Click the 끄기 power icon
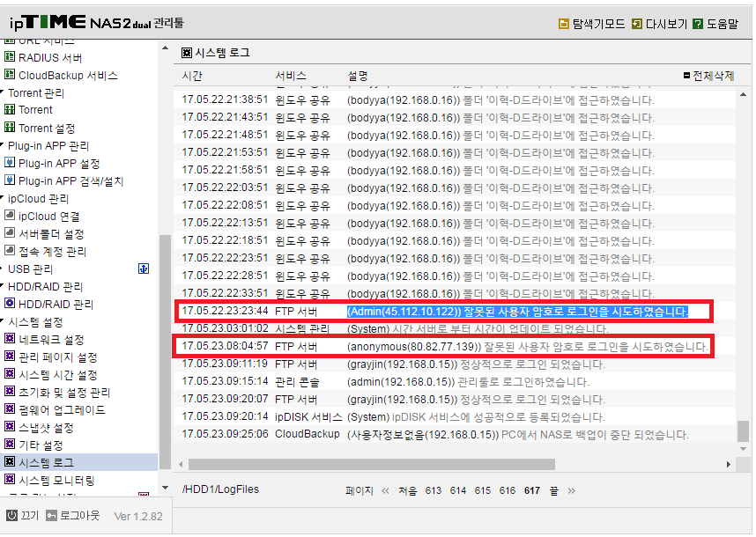This screenshot has height=537, width=756. pyautogui.click(x=11, y=516)
